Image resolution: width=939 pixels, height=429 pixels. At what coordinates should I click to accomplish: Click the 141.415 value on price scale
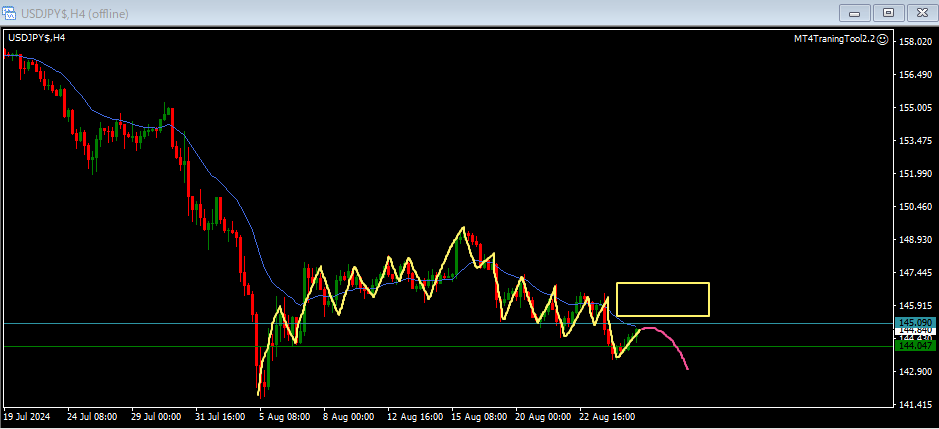[x=916, y=405]
